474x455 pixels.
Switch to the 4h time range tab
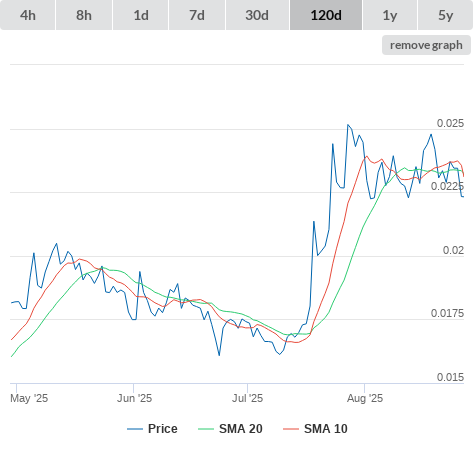28,15
